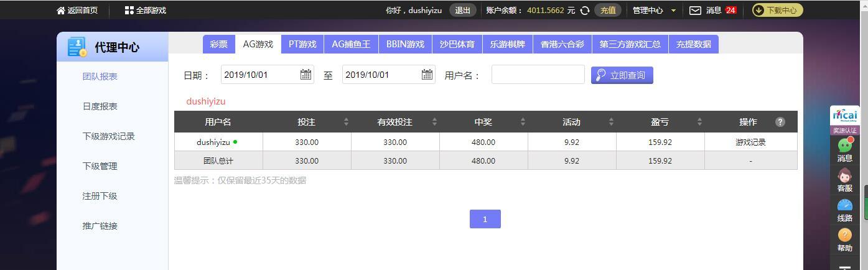Go to page 1 of results
The height and width of the screenshot is (270, 868).
tap(485, 219)
